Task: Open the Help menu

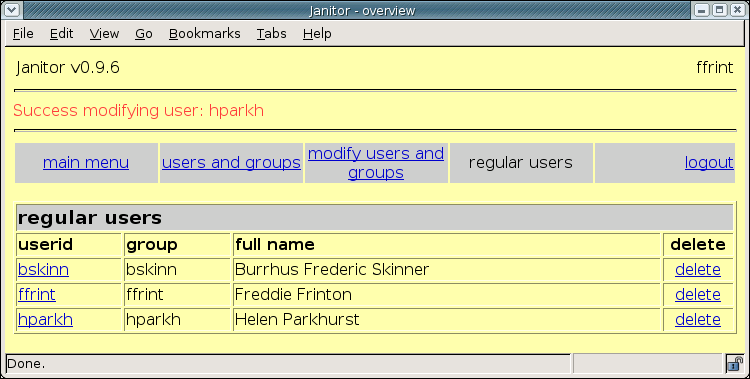Action: [317, 33]
